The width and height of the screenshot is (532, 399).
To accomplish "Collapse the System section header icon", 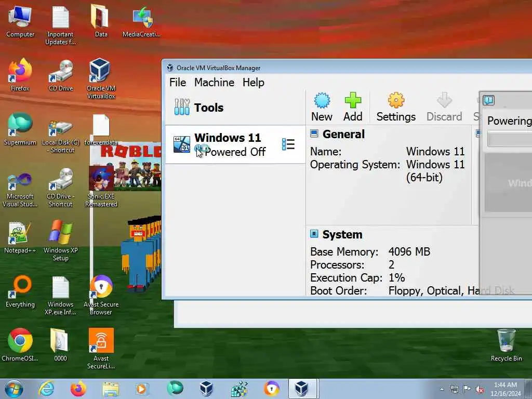I will 314,234.
